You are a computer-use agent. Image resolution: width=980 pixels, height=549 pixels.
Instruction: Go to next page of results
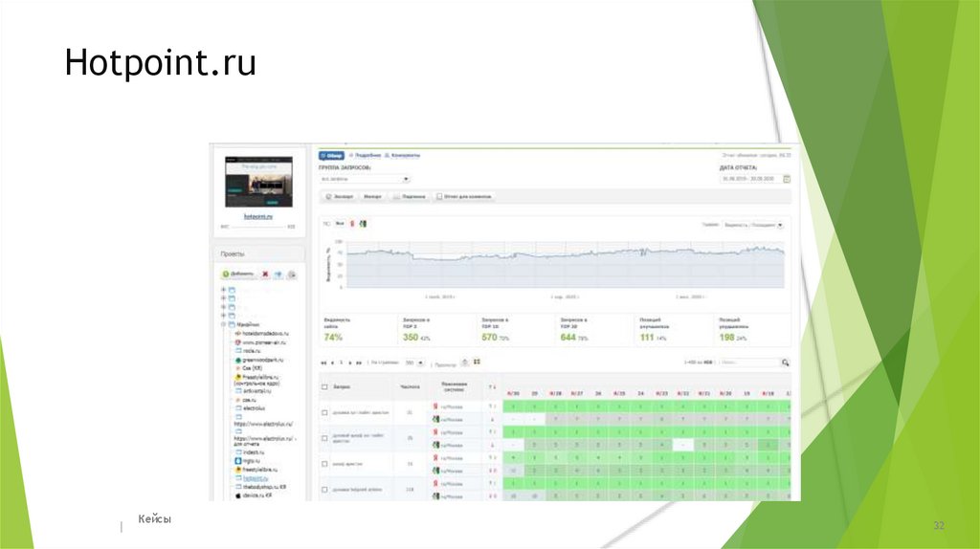tap(350, 362)
